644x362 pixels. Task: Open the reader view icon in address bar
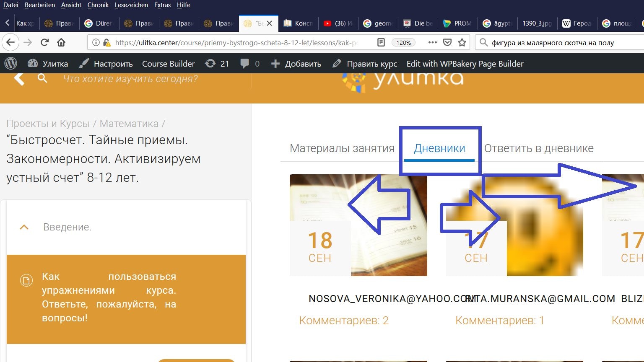(381, 42)
